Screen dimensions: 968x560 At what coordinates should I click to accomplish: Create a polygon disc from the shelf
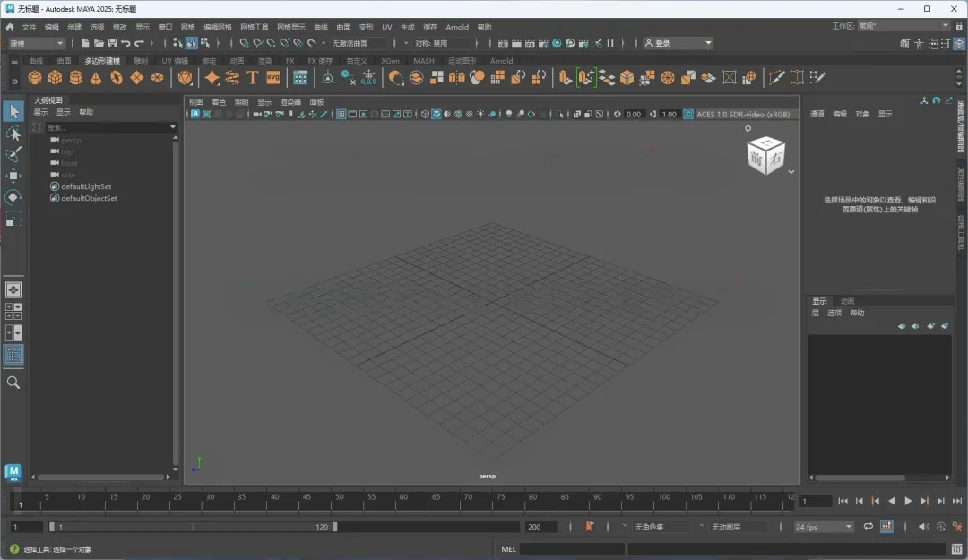click(x=158, y=78)
